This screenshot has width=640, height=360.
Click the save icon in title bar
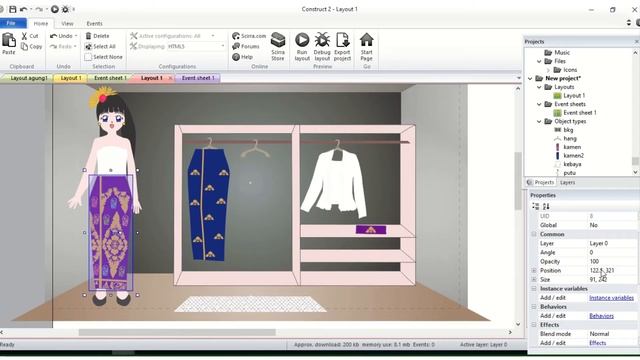[13, 9]
